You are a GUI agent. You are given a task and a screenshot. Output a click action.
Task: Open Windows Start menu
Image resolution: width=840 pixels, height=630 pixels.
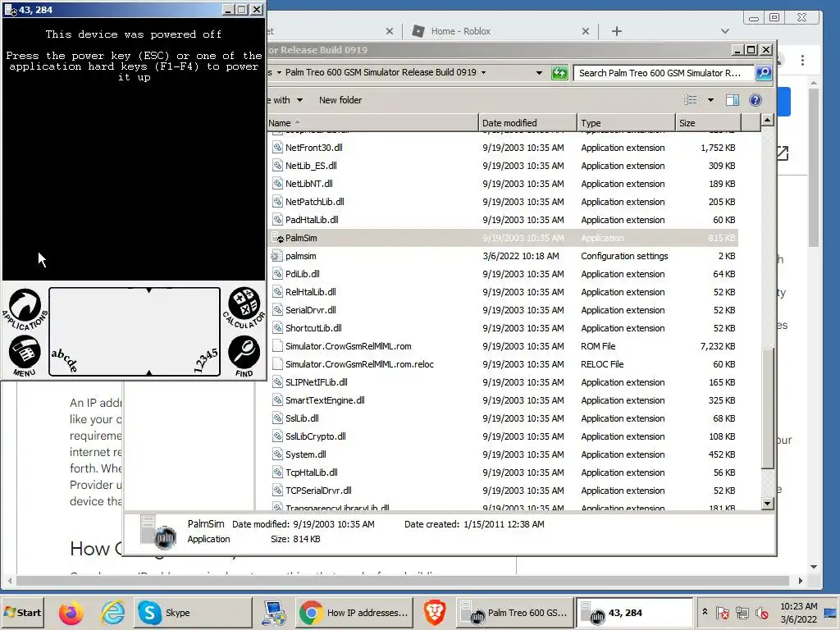tap(22, 612)
